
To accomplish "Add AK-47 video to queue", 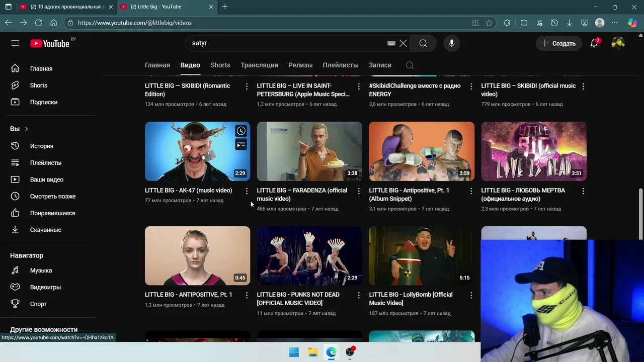I will (x=241, y=145).
